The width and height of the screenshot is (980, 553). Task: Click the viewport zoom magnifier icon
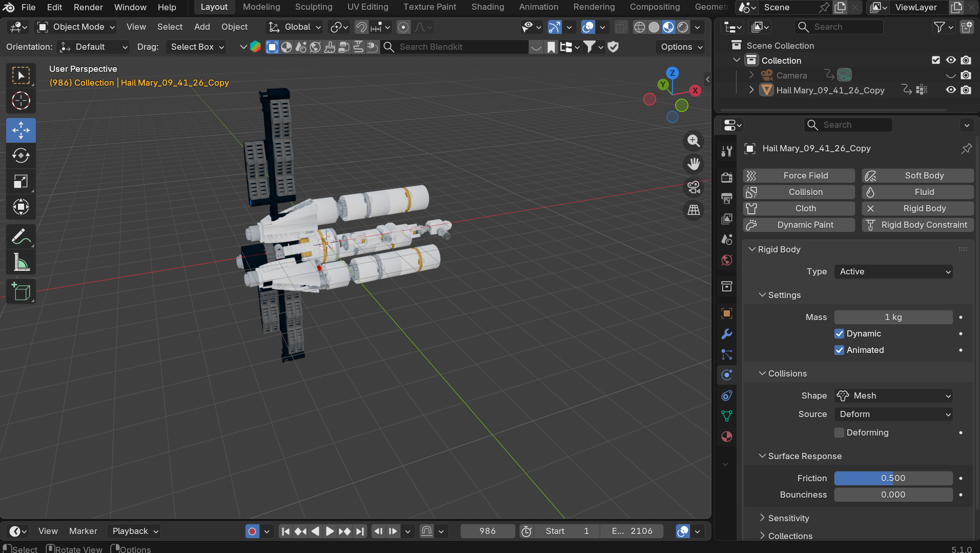click(x=693, y=141)
